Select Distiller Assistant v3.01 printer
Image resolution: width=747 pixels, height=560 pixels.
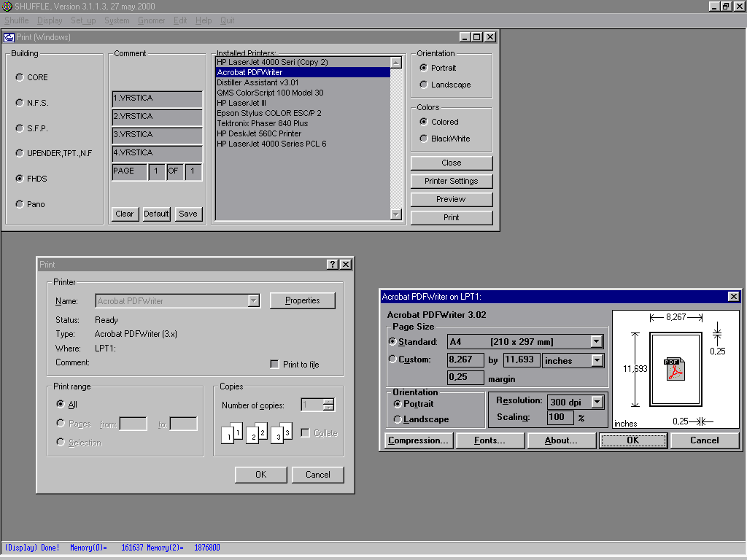click(x=303, y=82)
